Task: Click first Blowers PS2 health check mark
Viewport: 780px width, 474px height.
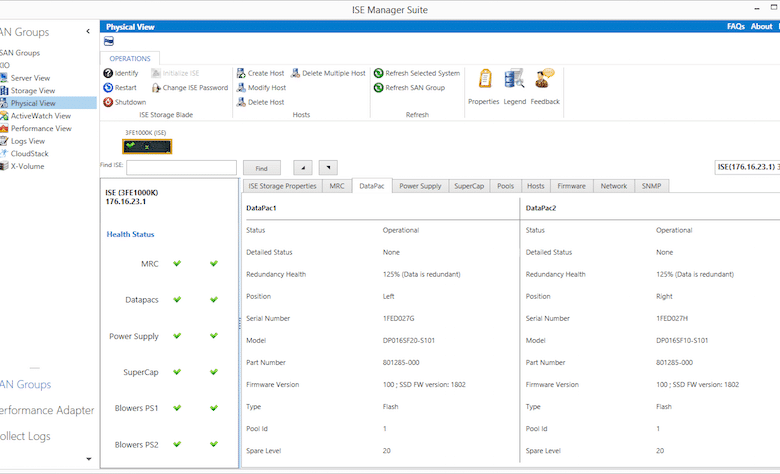Action: coord(177,444)
